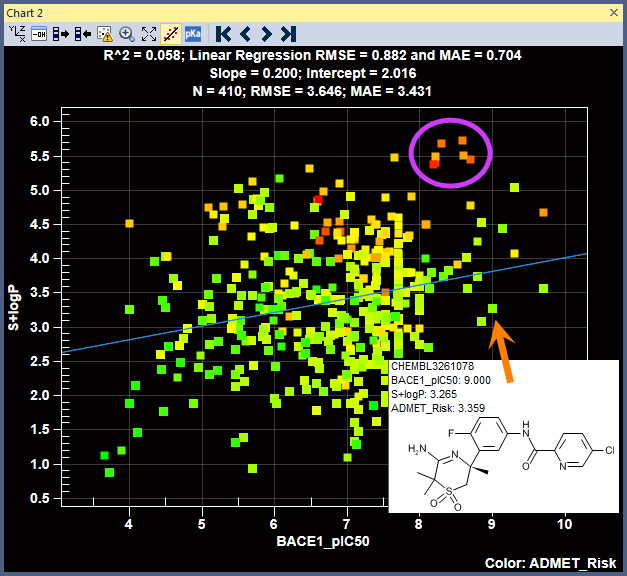Click CHEMBL3261078 in the tooltip
The width and height of the screenshot is (627, 576).
click(432, 366)
